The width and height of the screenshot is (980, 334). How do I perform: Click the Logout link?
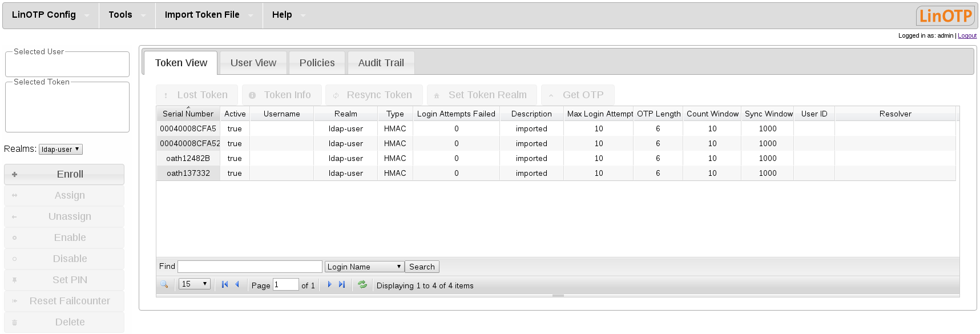tap(967, 35)
